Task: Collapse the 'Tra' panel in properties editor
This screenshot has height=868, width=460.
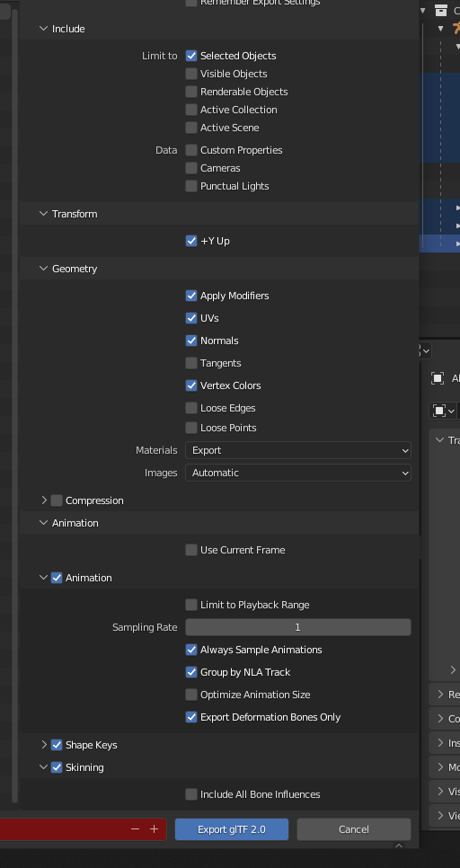Action: [x=439, y=440]
